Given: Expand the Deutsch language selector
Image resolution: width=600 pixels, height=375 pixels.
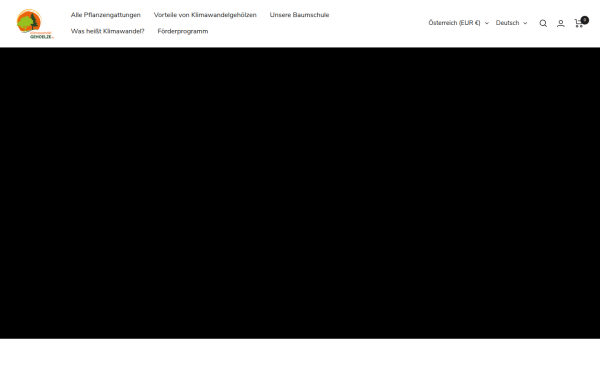Looking at the screenshot, I should click(x=511, y=23).
